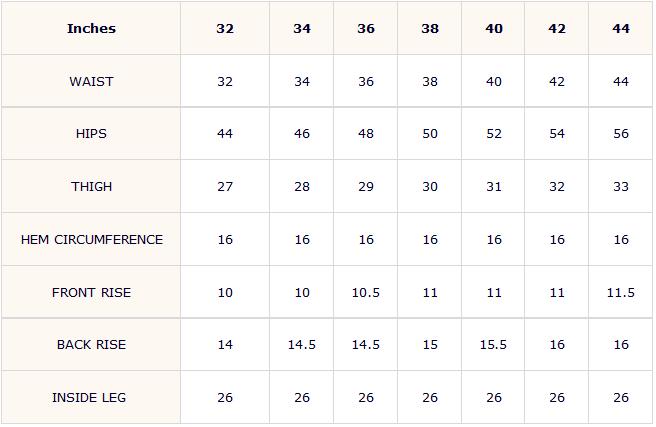Click the HEM CIRCUMFERENCE row label
The image size is (656, 427).
click(x=91, y=240)
